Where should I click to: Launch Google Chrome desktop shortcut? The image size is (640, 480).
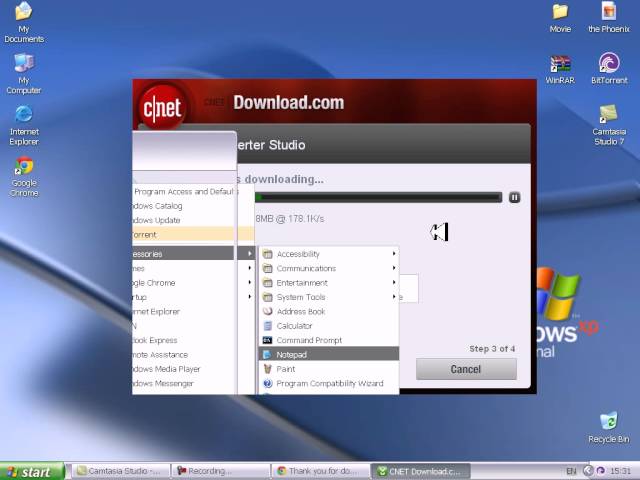coord(24,177)
